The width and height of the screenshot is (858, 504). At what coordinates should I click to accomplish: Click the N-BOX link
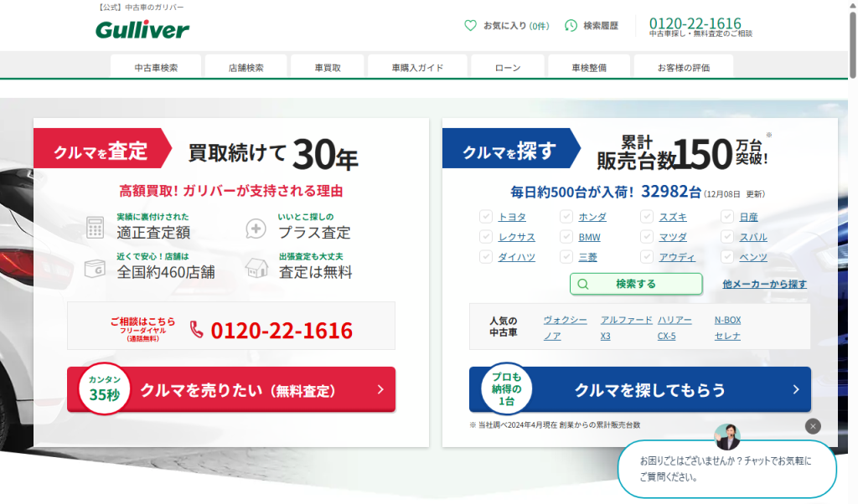click(726, 320)
